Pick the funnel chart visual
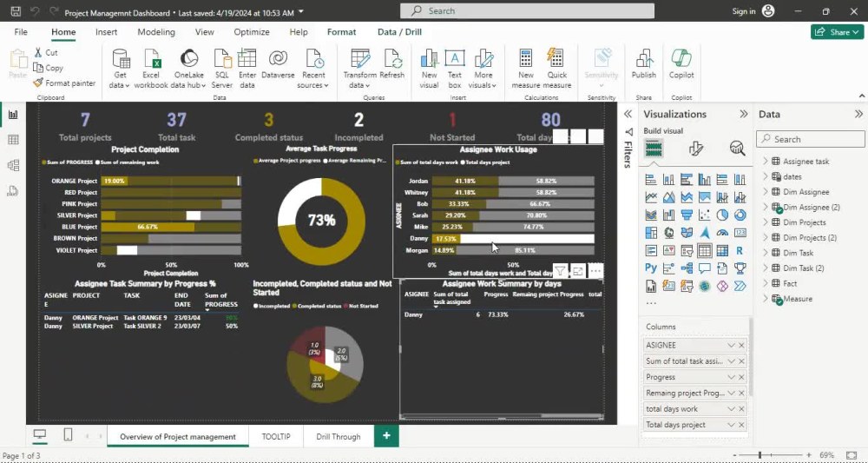Screen dimensions: 868x463 [687, 215]
